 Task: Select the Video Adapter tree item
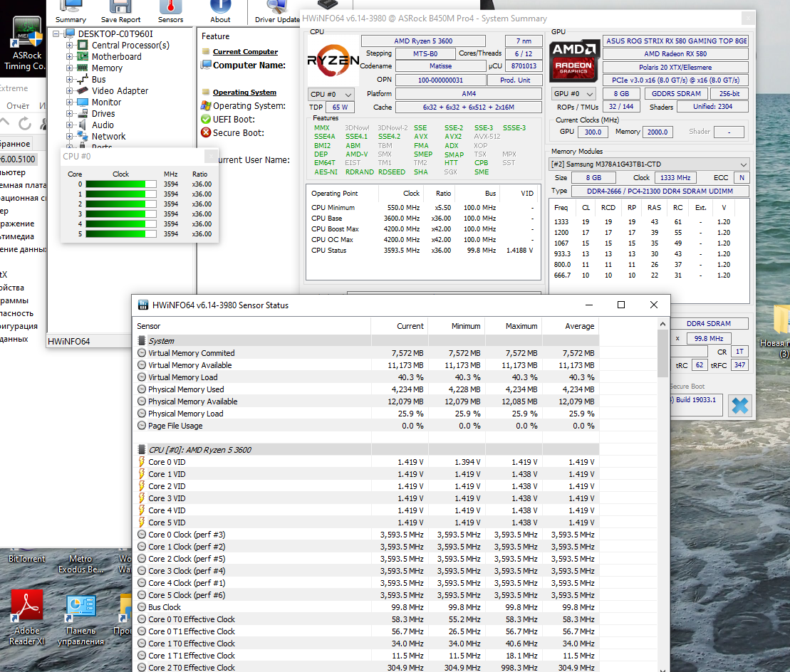[x=120, y=90]
